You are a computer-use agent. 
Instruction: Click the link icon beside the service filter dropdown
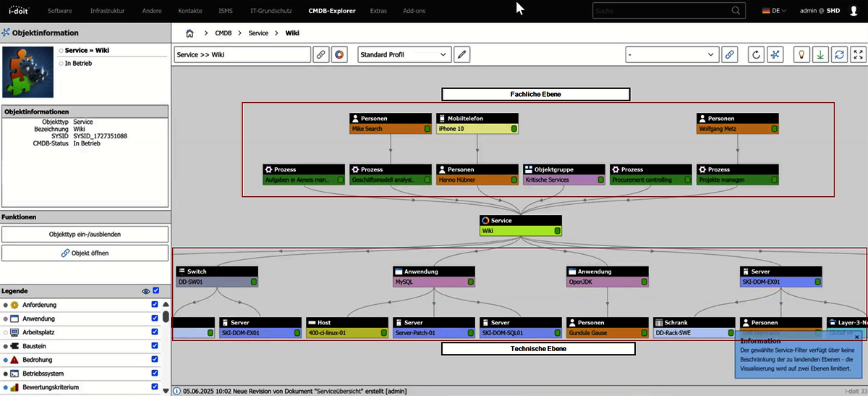[730, 55]
